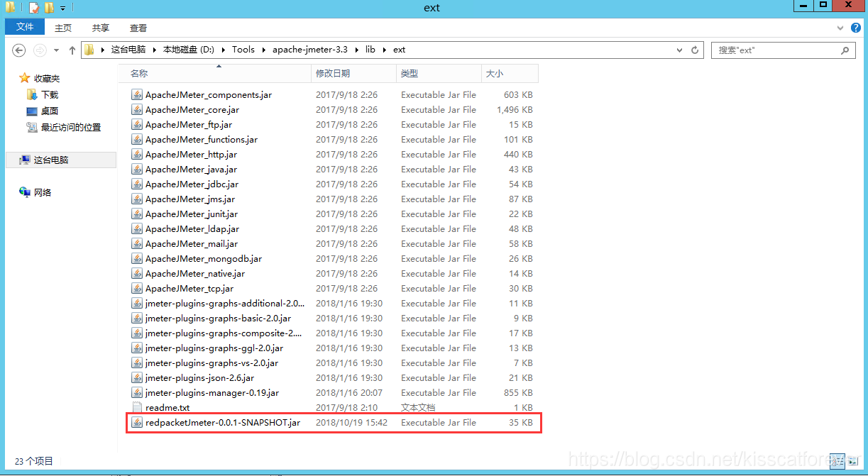Click the jar icon of ApacheJMeter_mail.jar
This screenshot has height=476, width=868.
click(x=137, y=243)
